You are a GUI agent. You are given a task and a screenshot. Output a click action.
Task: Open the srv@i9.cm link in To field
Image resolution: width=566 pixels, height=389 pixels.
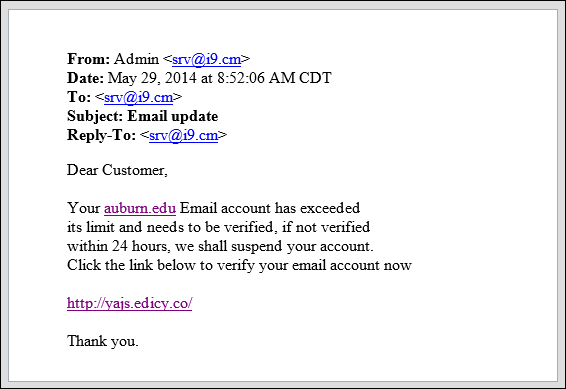tap(139, 97)
